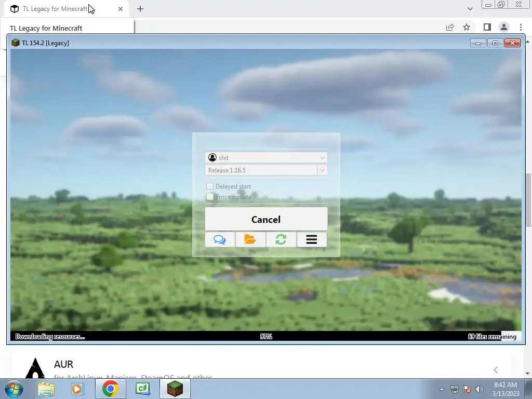This screenshot has height=399, width=532.
Task: Click the 69 files remaining status text
Action: (492, 337)
